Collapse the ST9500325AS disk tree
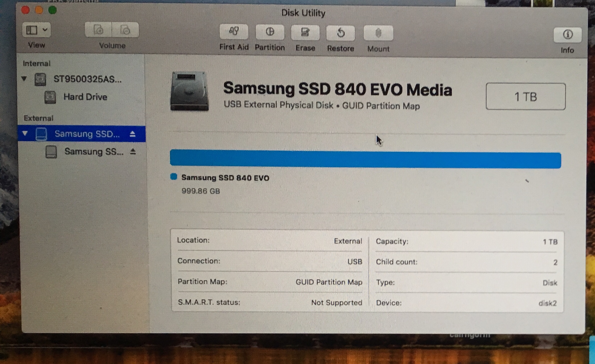Screen dimensions: 595x364 click(x=24, y=79)
